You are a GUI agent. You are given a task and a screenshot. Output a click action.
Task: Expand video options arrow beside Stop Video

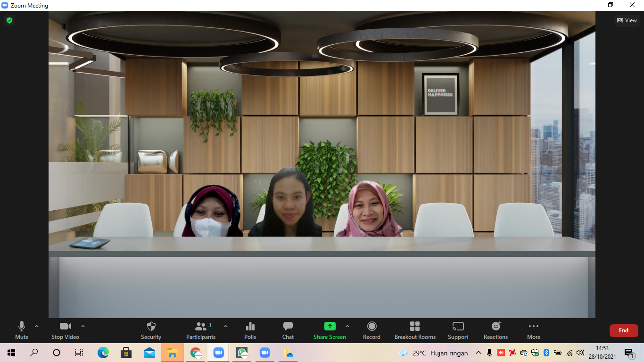pos(83,326)
